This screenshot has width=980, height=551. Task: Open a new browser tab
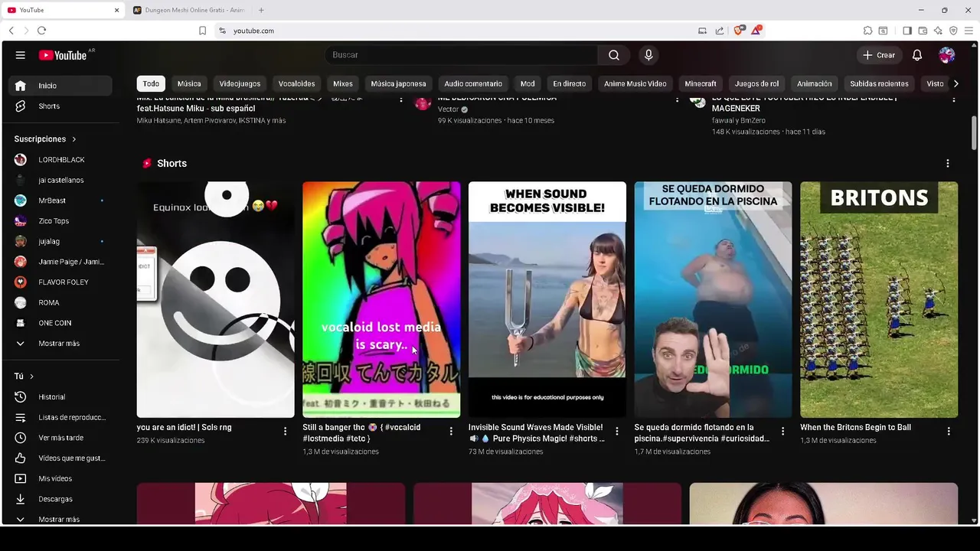point(261,10)
